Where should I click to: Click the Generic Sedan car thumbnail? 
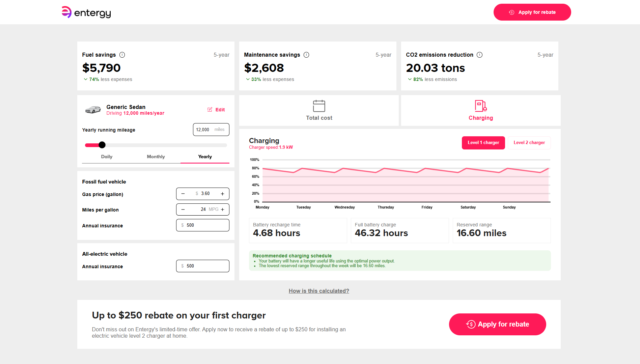tap(93, 110)
